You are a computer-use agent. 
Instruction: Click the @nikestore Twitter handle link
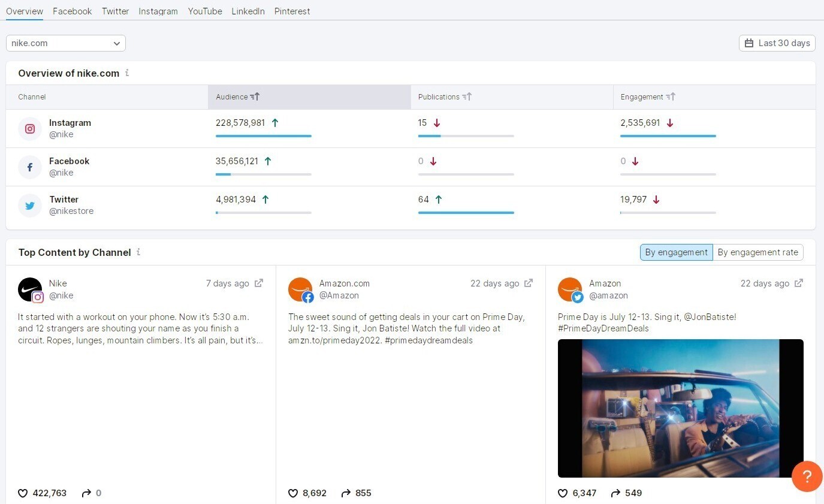pyautogui.click(x=71, y=211)
